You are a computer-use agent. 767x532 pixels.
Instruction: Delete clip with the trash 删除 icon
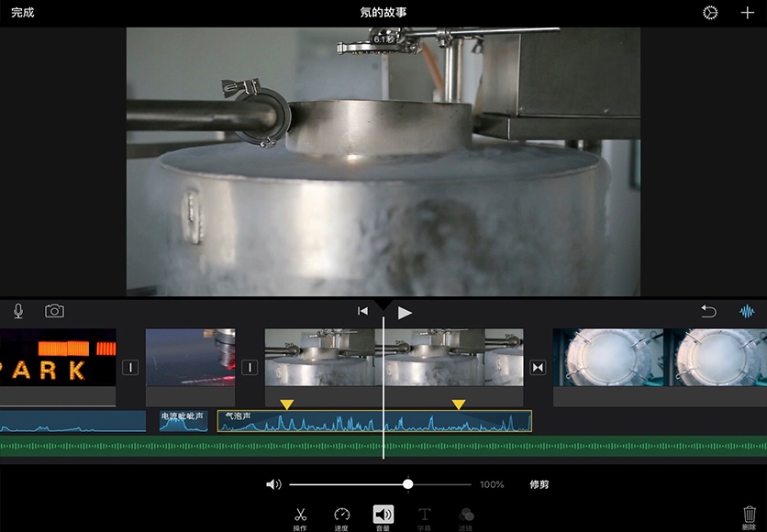749,516
